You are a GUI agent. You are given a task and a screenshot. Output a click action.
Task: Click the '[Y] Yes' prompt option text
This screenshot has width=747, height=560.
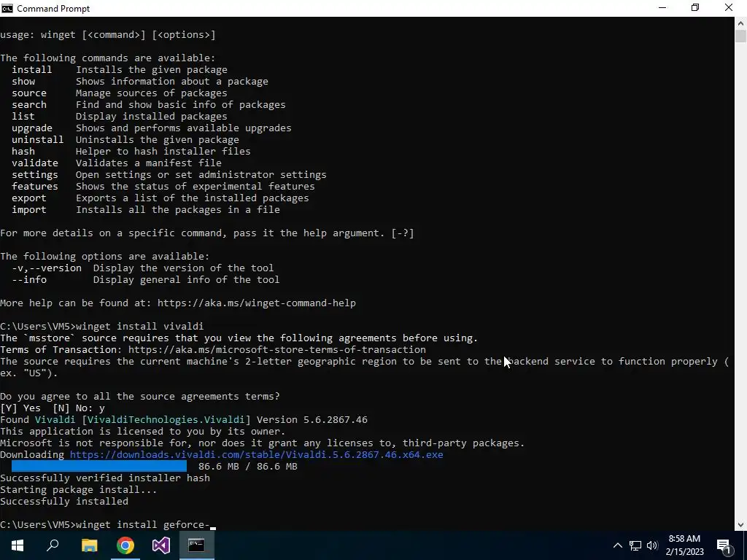coord(20,408)
